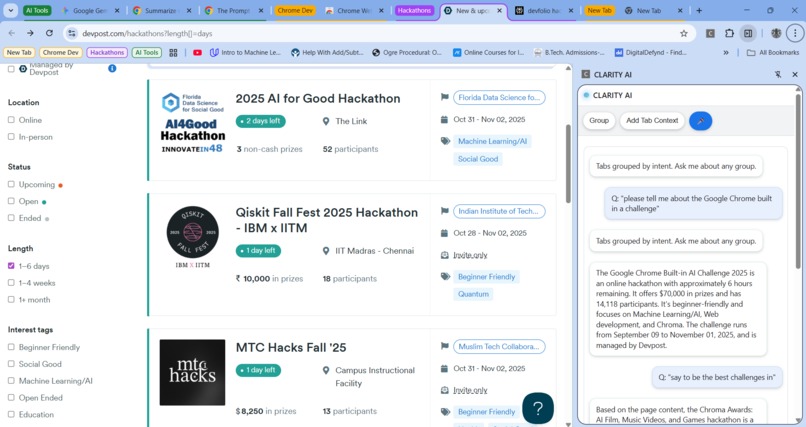Image resolution: width=806 pixels, height=427 pixels.
Task: Click the Group button in Clarity AI
Action: (599, 121)
